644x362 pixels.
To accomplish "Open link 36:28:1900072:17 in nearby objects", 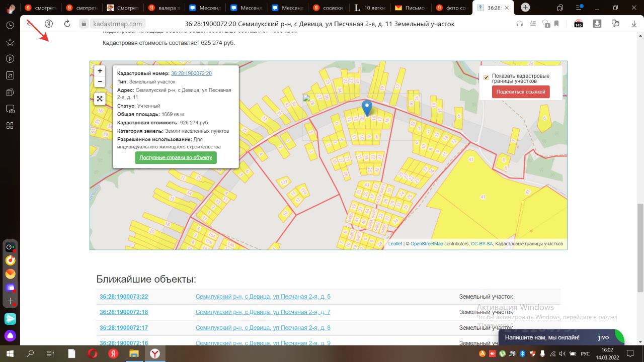I will tap(124, 328).
